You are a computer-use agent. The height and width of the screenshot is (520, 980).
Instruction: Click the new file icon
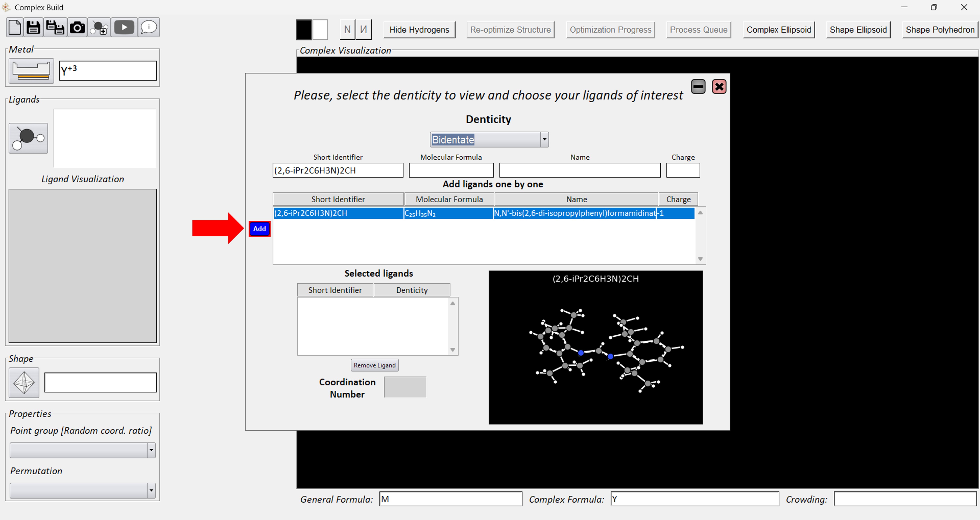click(x=15, y=27)
